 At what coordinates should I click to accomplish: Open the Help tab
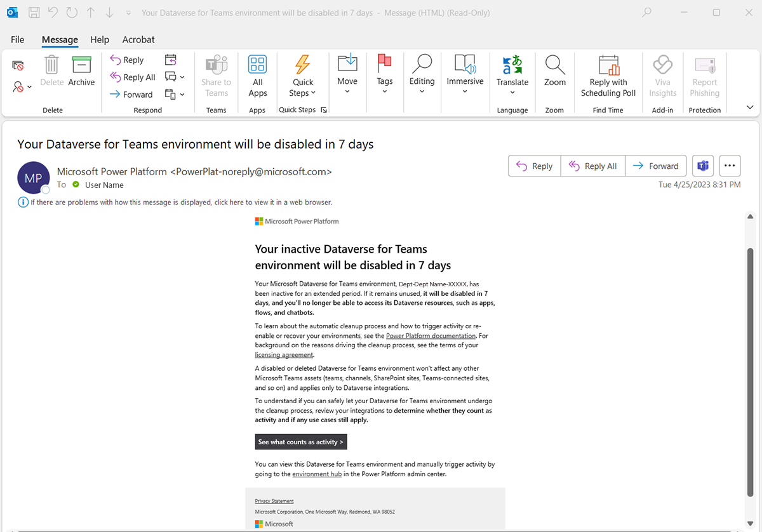(100, 39)
